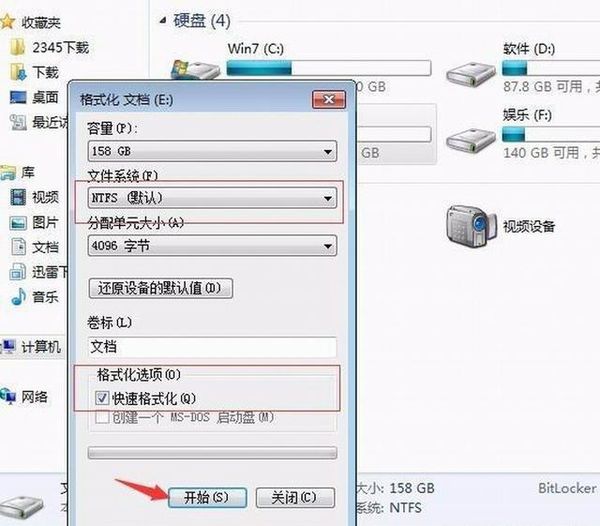Click the Win7 (C:) usage bar
This screenshot has width=600, height=526.
(329, 68)
